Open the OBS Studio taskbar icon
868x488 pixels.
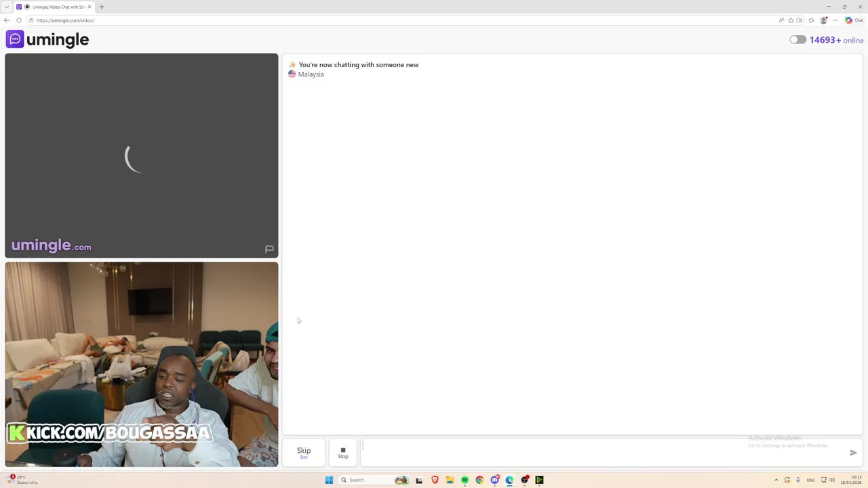pyautogui.click(x=525, y=480)
